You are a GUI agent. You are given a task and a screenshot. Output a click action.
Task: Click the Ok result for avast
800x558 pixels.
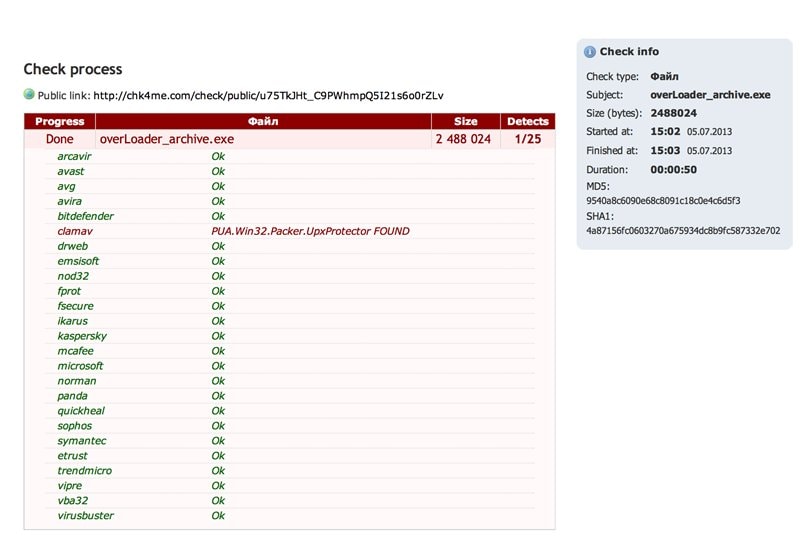click(x=218, y=171)
